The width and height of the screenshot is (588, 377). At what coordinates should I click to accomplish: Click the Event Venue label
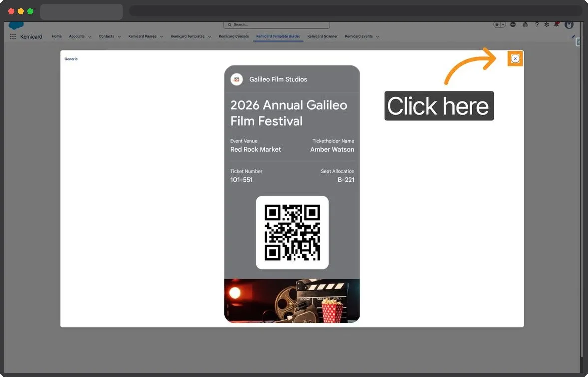pyautogui.click(x=244, y=141)
